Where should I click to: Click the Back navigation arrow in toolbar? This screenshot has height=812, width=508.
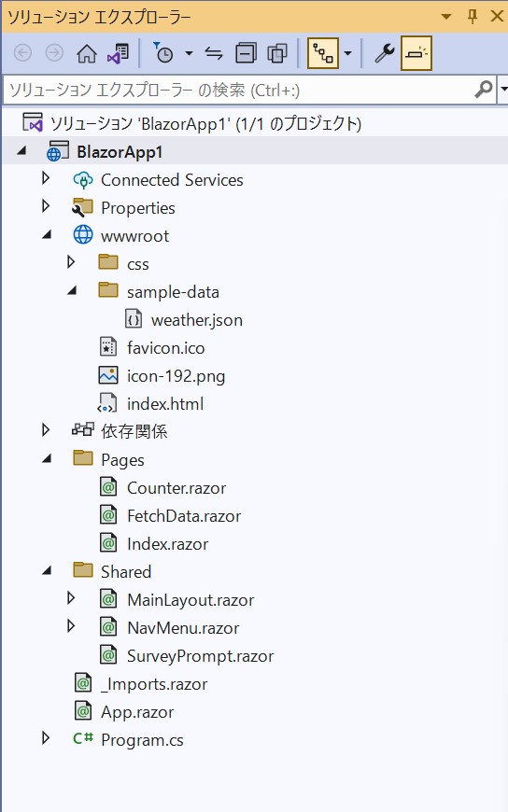pyautogui.click(x=22, y=53)
